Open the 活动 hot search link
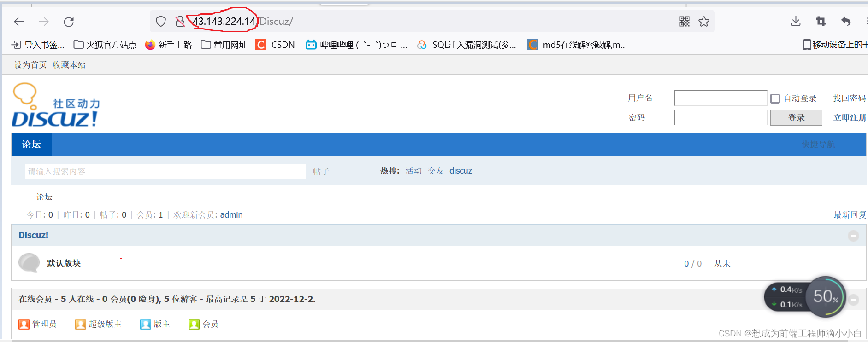 pos(413,171)
